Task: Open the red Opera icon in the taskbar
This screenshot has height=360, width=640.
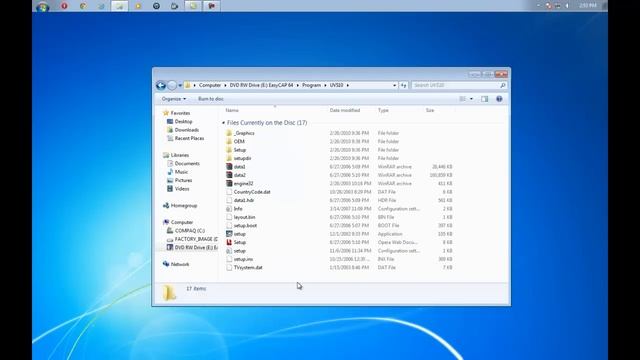Action: point(64,6)
